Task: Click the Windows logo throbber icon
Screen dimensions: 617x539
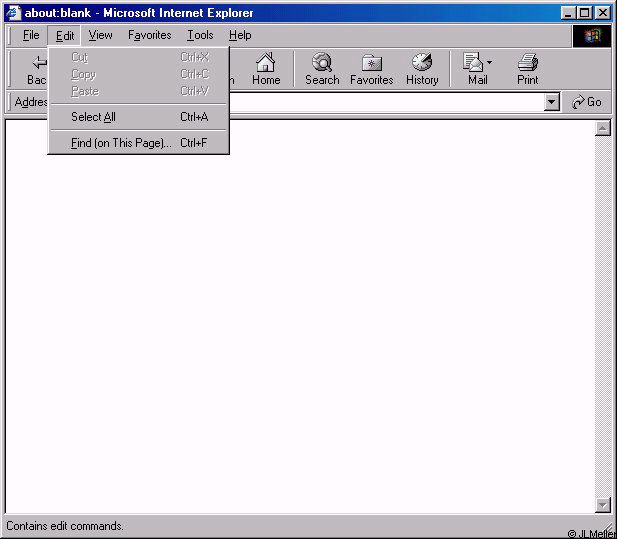Action: click(592, 36)
